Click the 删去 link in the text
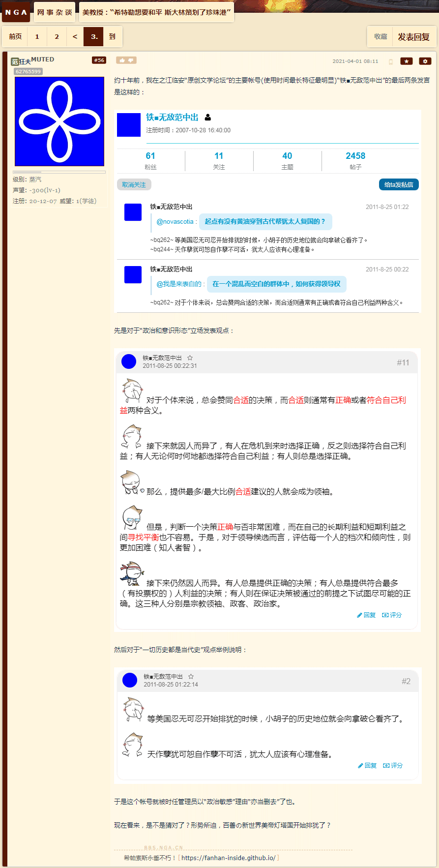Screen dimensions: 439x868 point(270,802)
